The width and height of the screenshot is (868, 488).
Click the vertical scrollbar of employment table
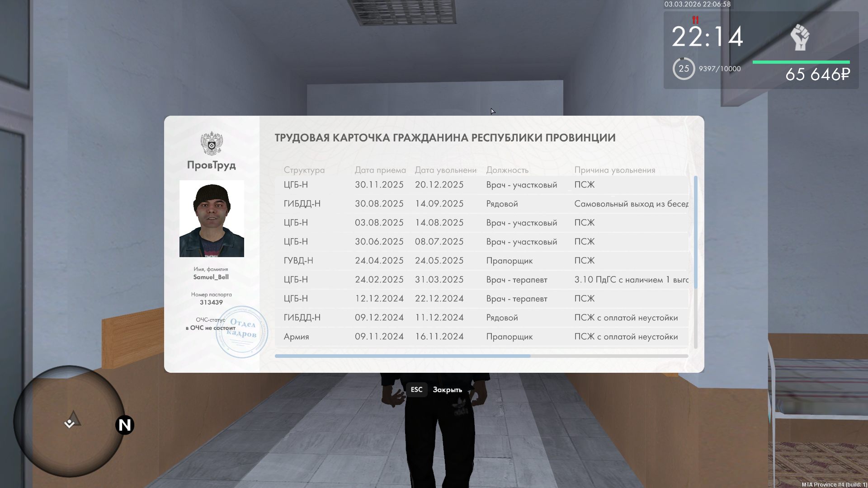tap(695, 233)
